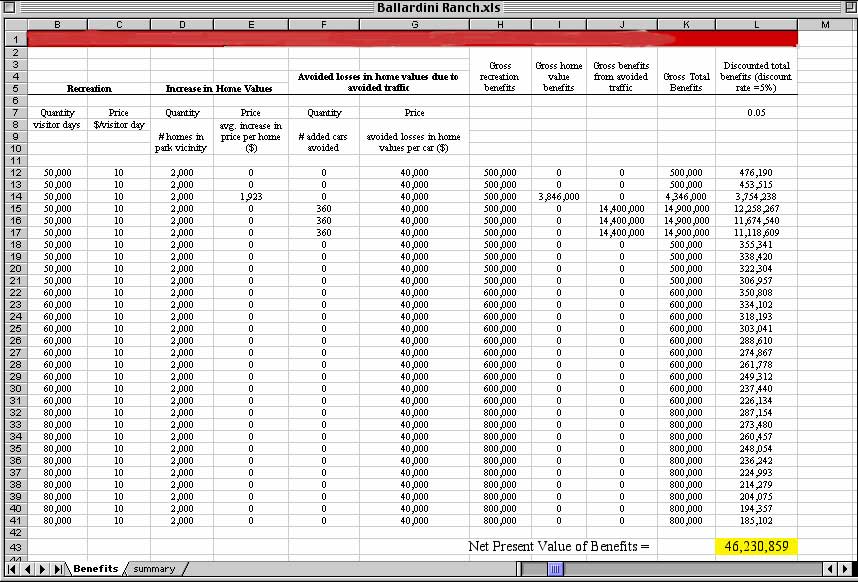
Task: Select column M header
Action: pos(826,24)
